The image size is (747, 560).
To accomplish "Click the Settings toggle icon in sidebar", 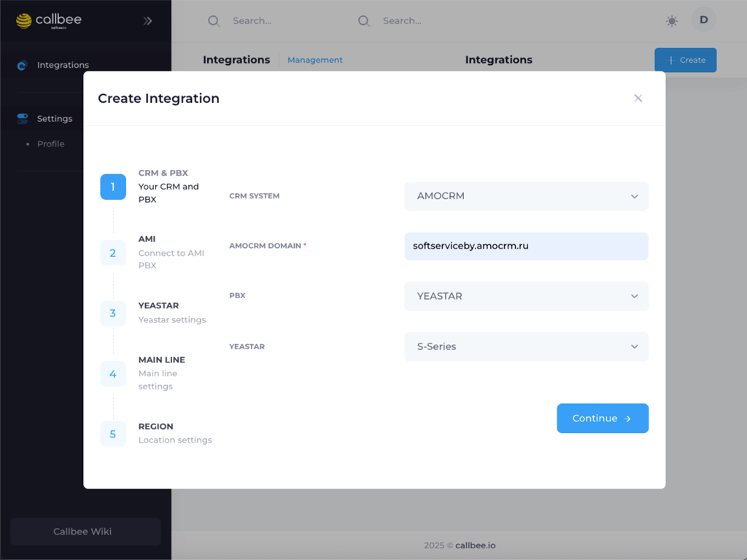I will click(x=23, y=118).
